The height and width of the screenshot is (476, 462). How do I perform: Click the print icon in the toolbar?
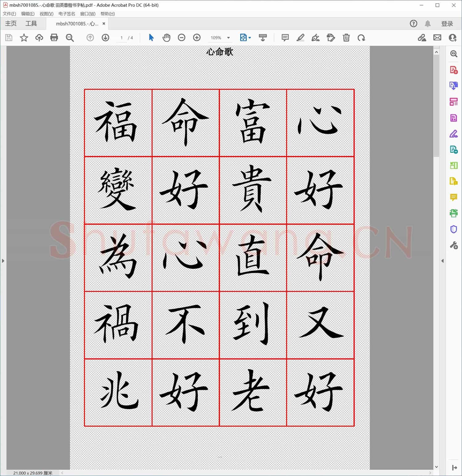coord(54,38)
